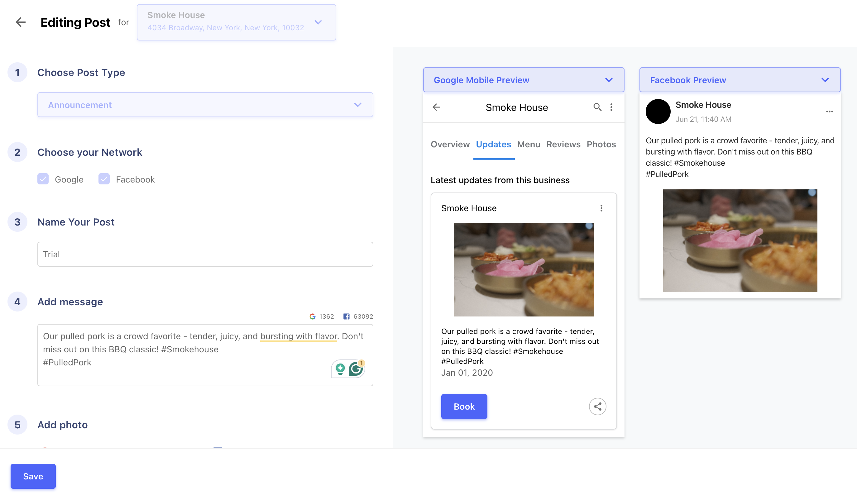Image resolution: width=857 pixels, height=504 pixels.
Task: Click the Smoke House name in Facebook preview
Action: click(x=703, y=105)
